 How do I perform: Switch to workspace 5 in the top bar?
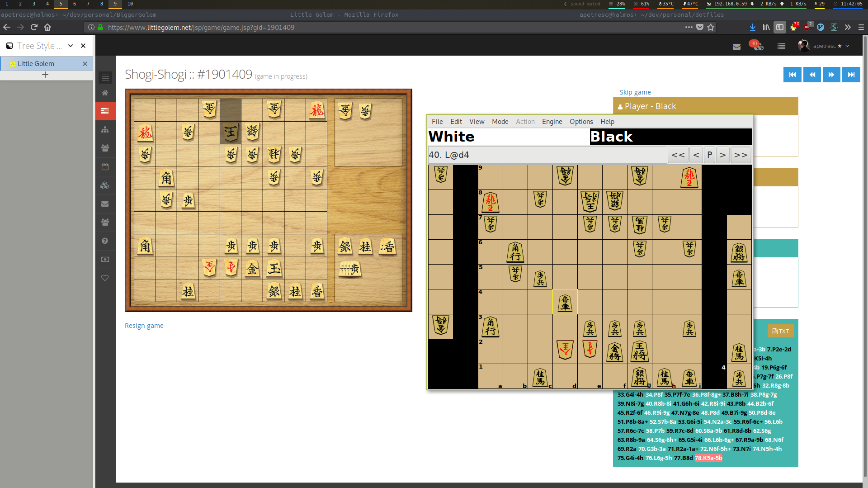click(61, 4)
